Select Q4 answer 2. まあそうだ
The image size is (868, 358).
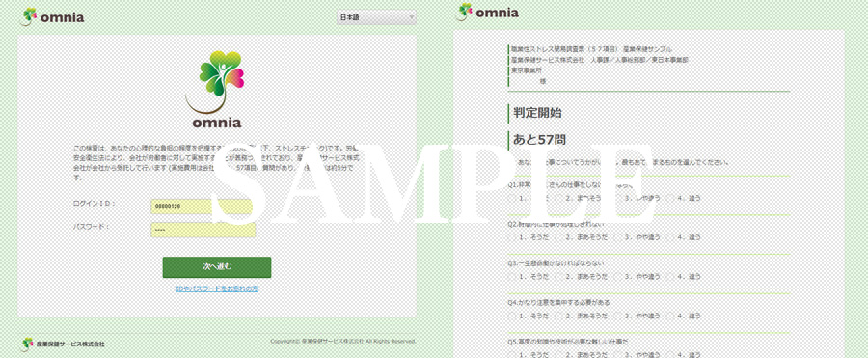point(582,316)
